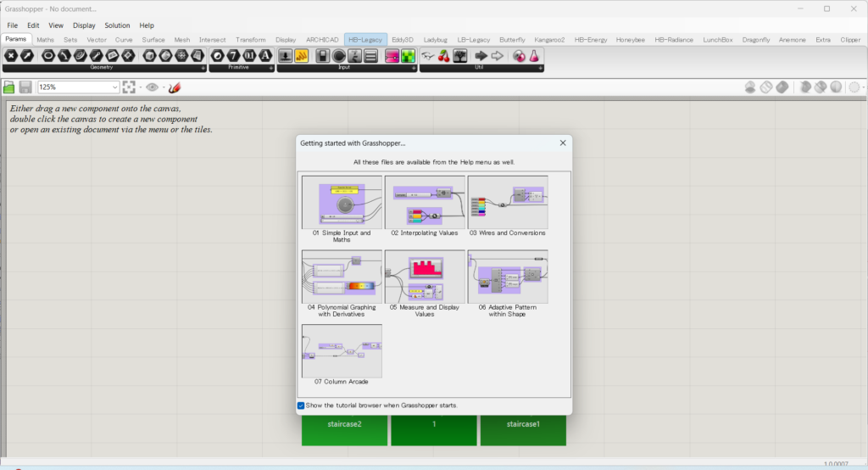
Task: Select the cherry icon in Util panel
Action: pos(443,56)
